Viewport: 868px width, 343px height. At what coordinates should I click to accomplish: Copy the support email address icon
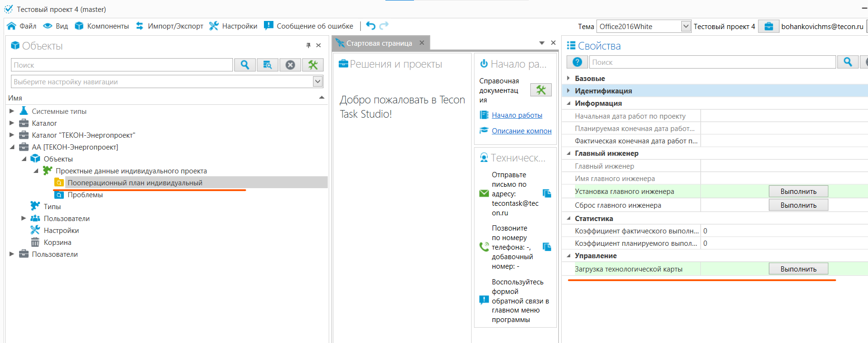coord(547,193)
